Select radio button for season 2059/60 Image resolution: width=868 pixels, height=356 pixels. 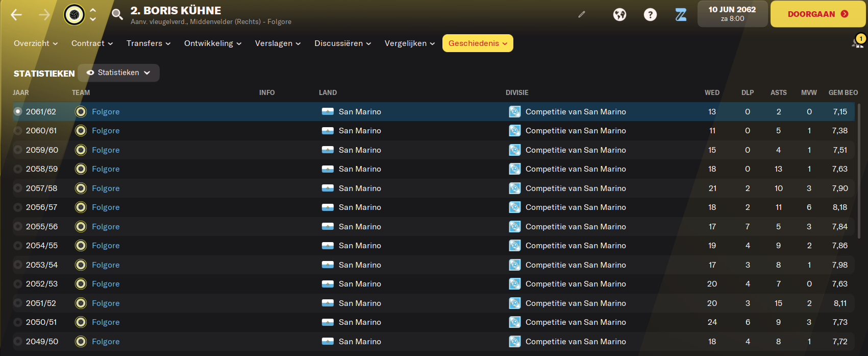click(18, 150)
